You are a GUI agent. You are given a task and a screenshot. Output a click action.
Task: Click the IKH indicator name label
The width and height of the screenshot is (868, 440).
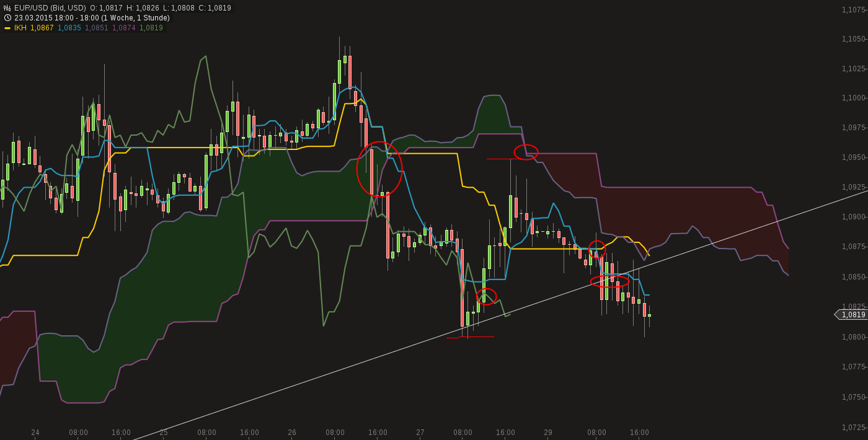pyautogui.click(x=20, y=27)
